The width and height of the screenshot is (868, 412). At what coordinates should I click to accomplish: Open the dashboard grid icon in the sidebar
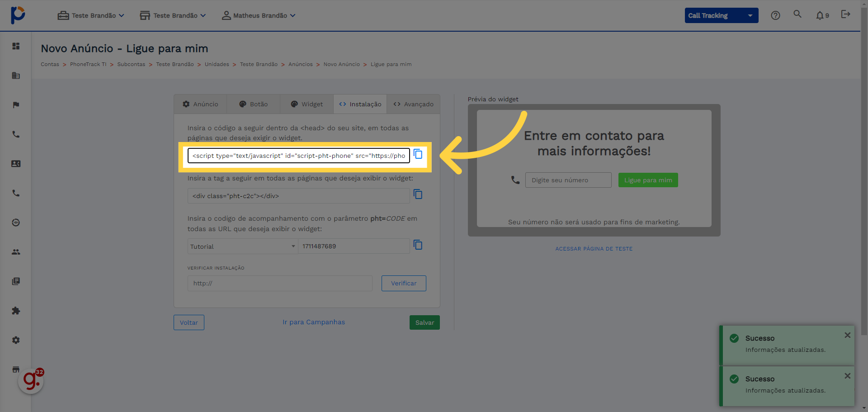[x=16, y=46]
